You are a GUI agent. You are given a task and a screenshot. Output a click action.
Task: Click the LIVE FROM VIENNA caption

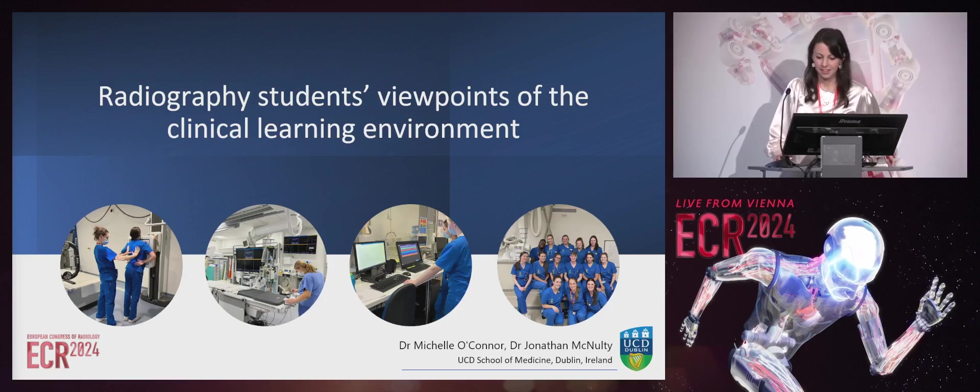coord(735,204)
